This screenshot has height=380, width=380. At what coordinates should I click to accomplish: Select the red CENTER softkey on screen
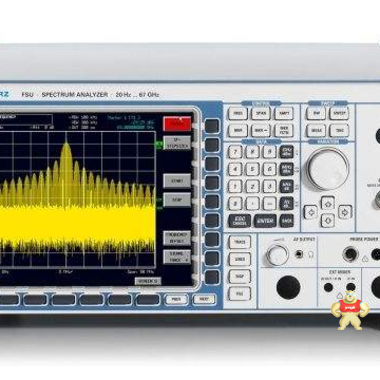click(x=177, y=124)
